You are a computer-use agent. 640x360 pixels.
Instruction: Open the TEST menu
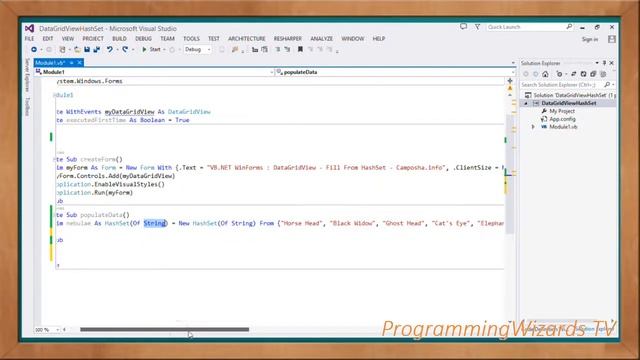pyautogui.click(x=214, y=39)
